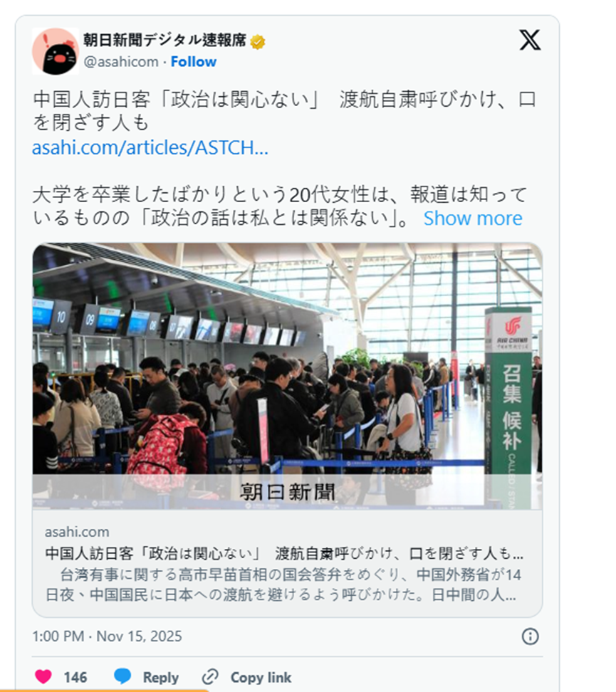Open the airport check-in photo thumbnail
The width and height of the screenshot is (616, 692).
(x=288, y=377)
